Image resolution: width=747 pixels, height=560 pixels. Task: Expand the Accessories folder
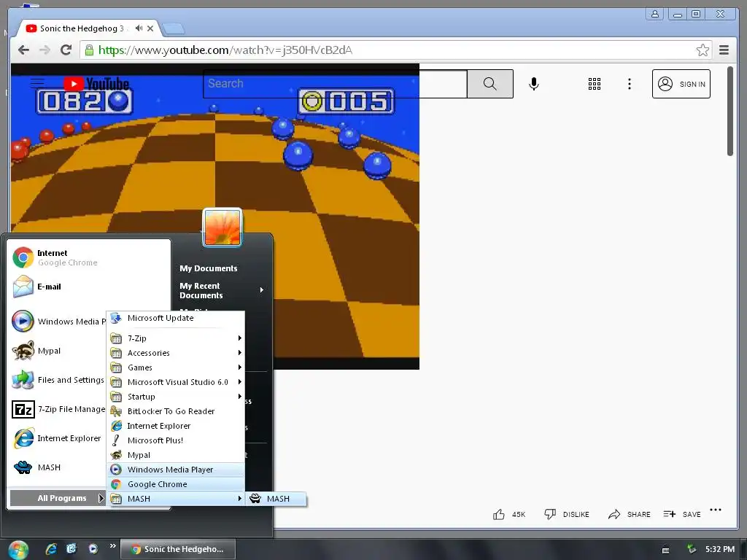point(176,353)
